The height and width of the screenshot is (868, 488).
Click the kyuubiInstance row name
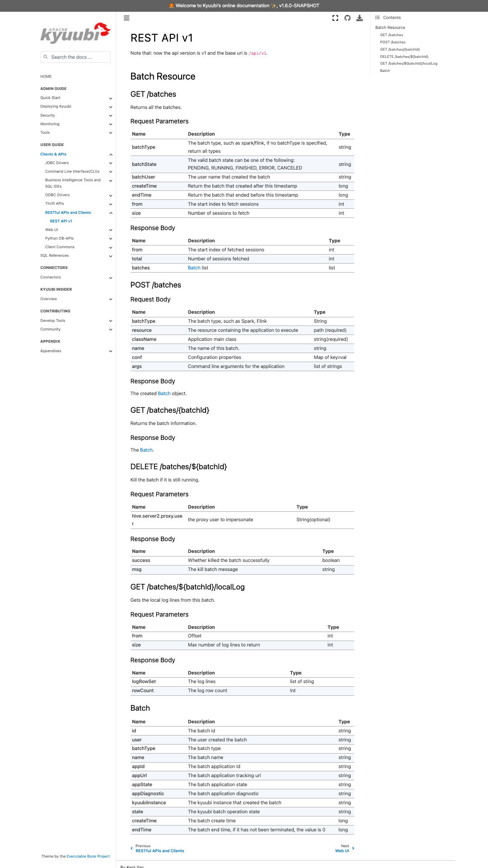tap(149, 802)
